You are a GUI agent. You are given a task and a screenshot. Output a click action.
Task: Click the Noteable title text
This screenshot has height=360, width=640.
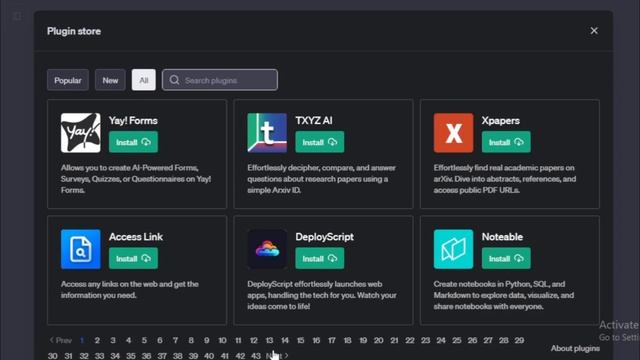[502, 237]
